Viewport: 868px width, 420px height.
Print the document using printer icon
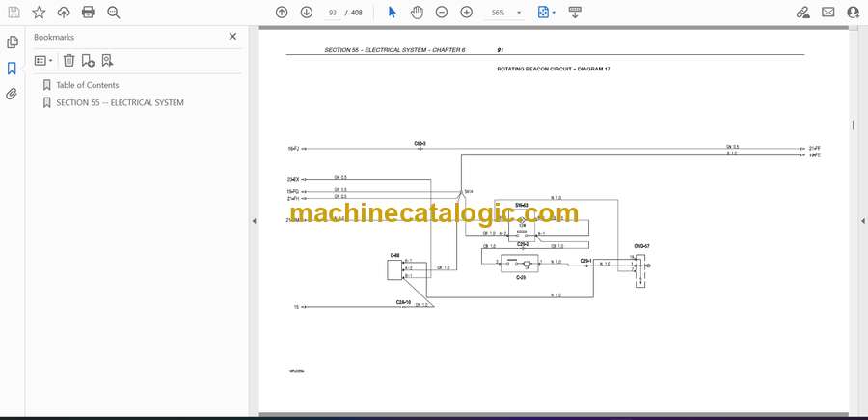88,13
